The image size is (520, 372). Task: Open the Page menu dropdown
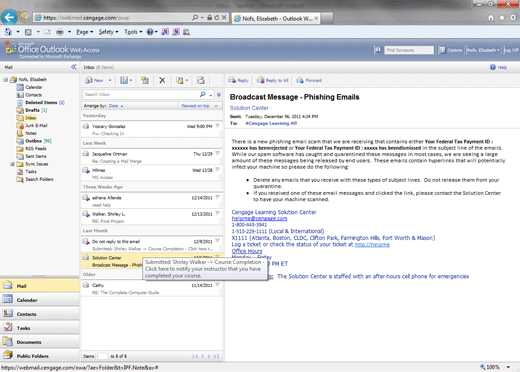point(84,32)
